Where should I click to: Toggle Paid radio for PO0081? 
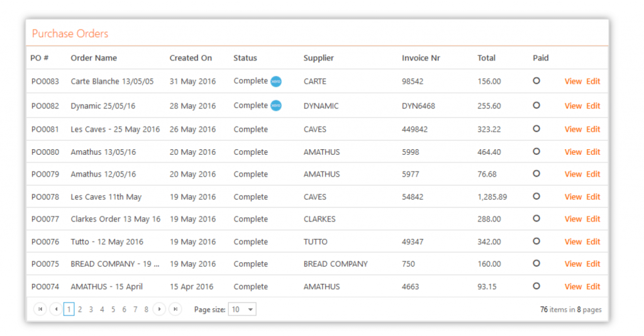coord(536,129)
